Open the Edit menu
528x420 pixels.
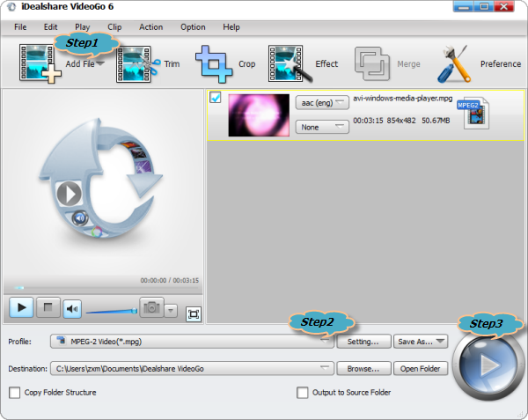point(50,27)
